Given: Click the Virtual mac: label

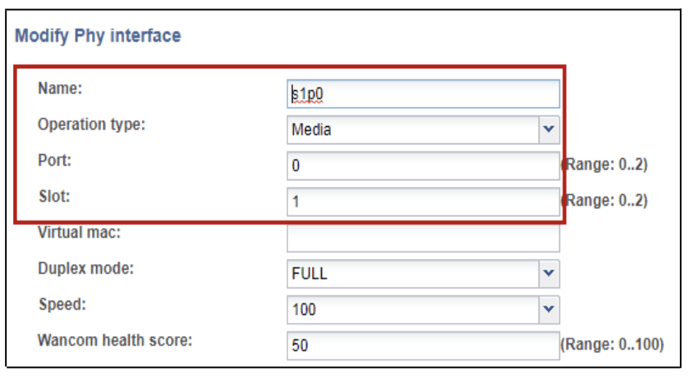Looking at the screenshot, I should pos(79,232).
